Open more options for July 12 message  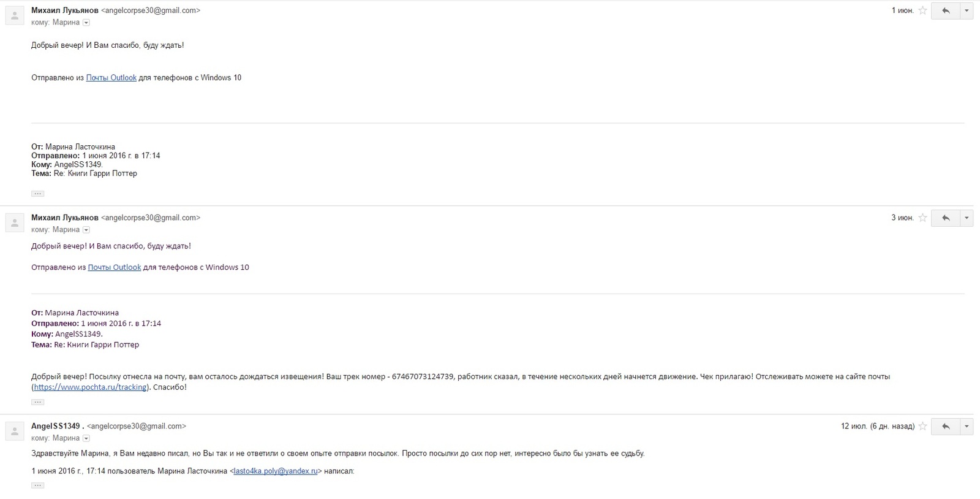pos(967,426)
